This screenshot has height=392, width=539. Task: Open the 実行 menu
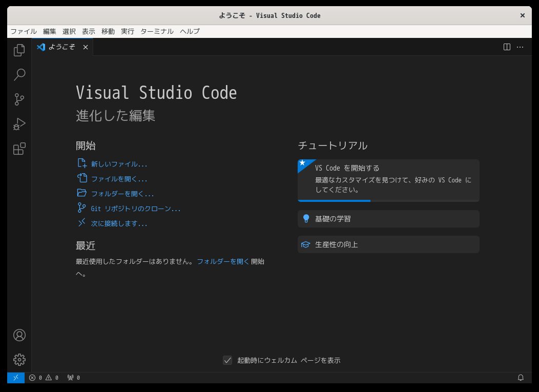tap(128, 31)
